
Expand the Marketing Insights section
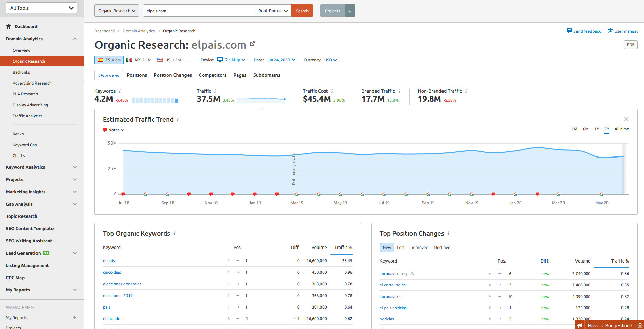tap(75, 192)
